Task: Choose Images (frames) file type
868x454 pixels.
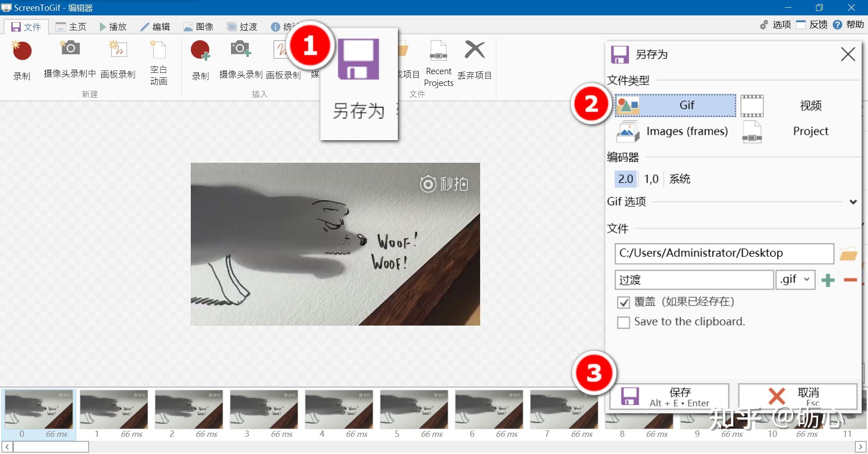Action: [675, 131]
